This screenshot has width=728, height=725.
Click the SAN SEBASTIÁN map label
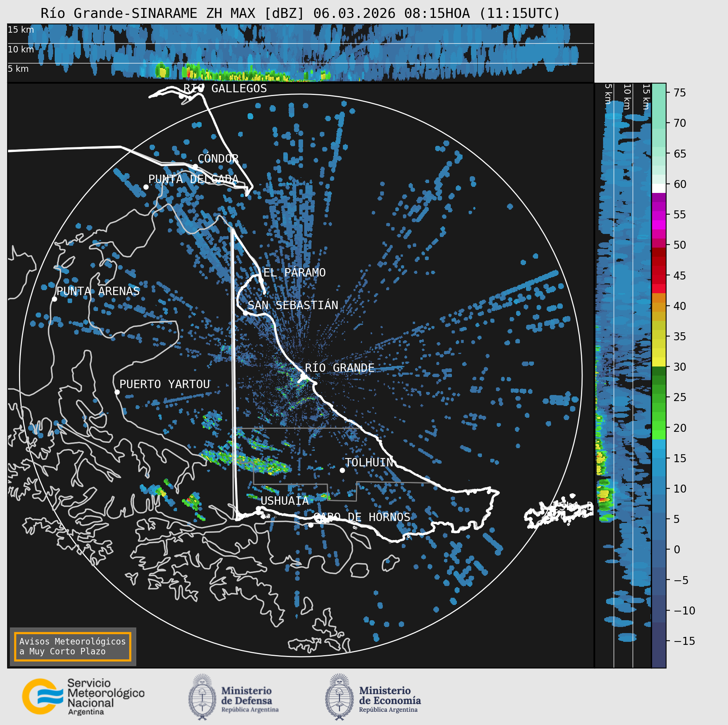[293, 305]
